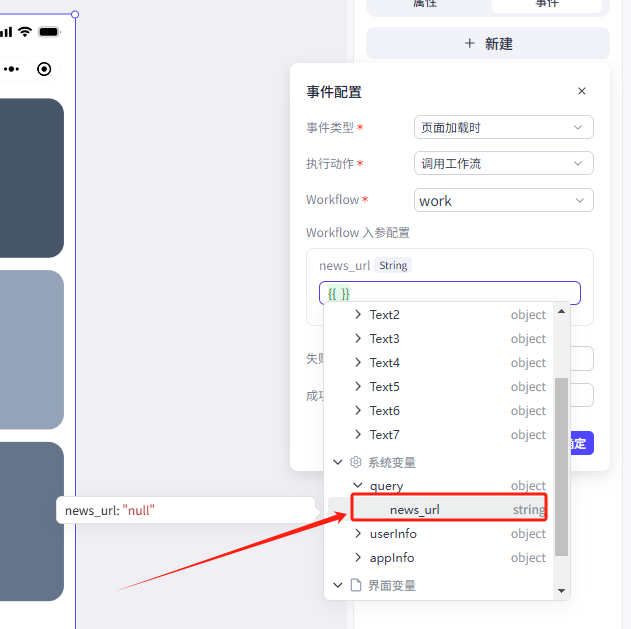Screen dimensions: 631x629
Task: Close the 事件配置 dialog
Action: pyautogui.click(x=582, y=91)
